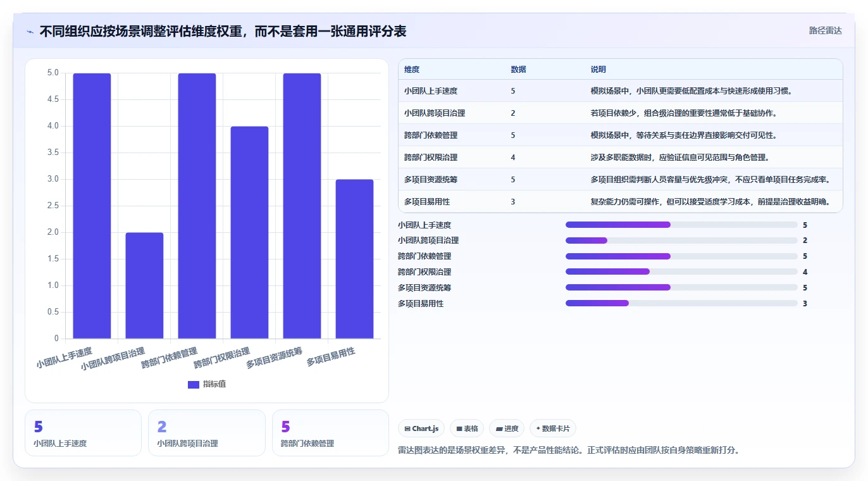Screen dimensions: 868x481
Task: Click the 小团队上手速度 bar in chart
Action: pos(92,206)
